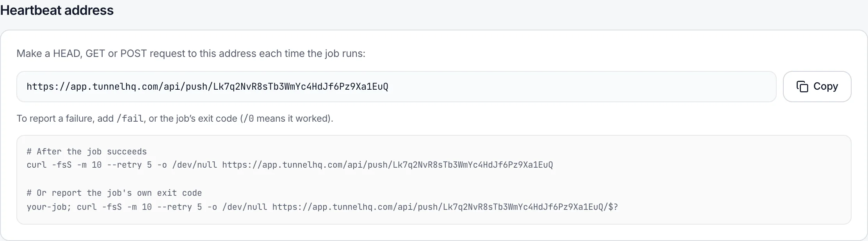Click the /fail inline code snippet
This screenshot has height=241, width=868.
coord(130,118)
